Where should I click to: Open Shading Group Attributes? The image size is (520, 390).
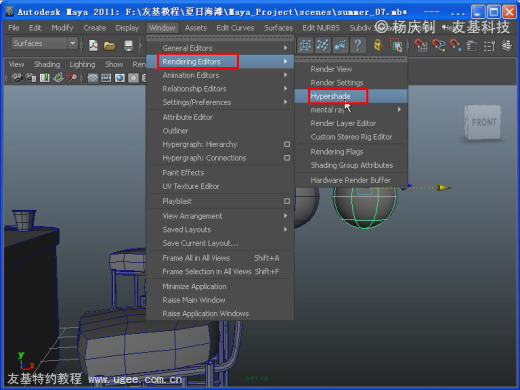tap(351, 165)
